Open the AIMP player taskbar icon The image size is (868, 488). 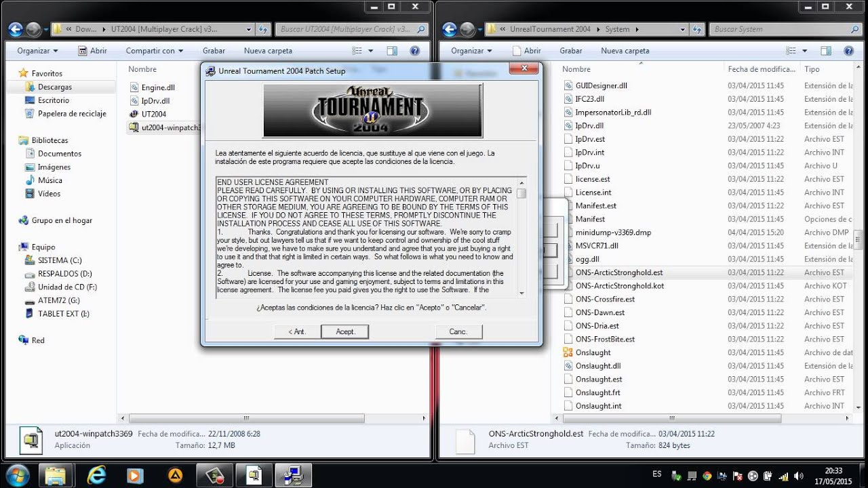pyautogui.click(x=176, y=475)
